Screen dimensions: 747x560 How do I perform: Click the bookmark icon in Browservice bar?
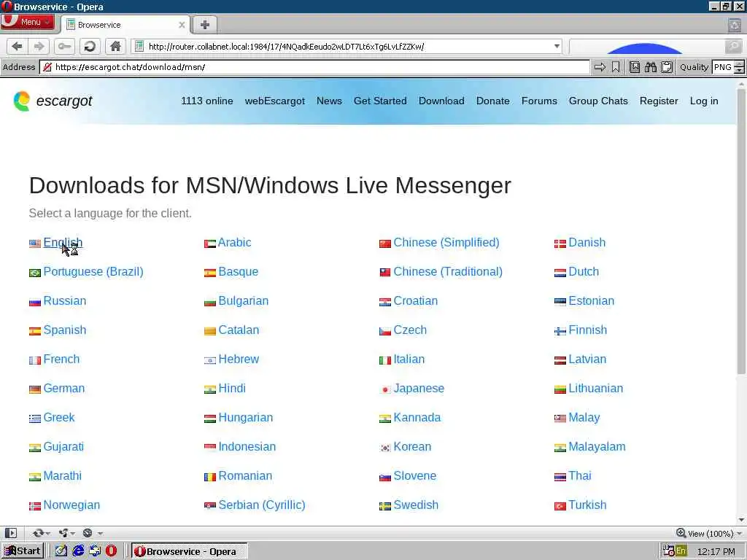pyautogui.click(x=616, y=67)
